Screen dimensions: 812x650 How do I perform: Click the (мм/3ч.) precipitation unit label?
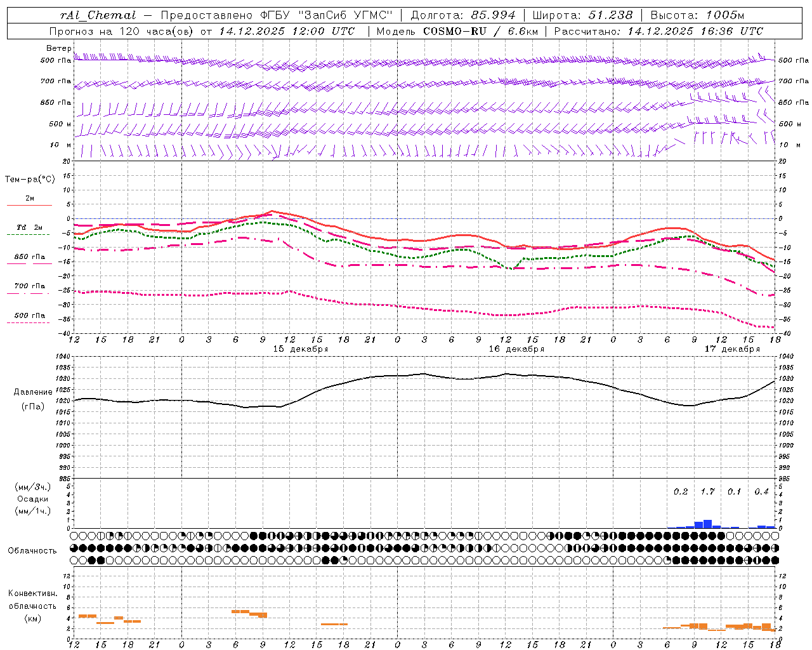point(33,487)
